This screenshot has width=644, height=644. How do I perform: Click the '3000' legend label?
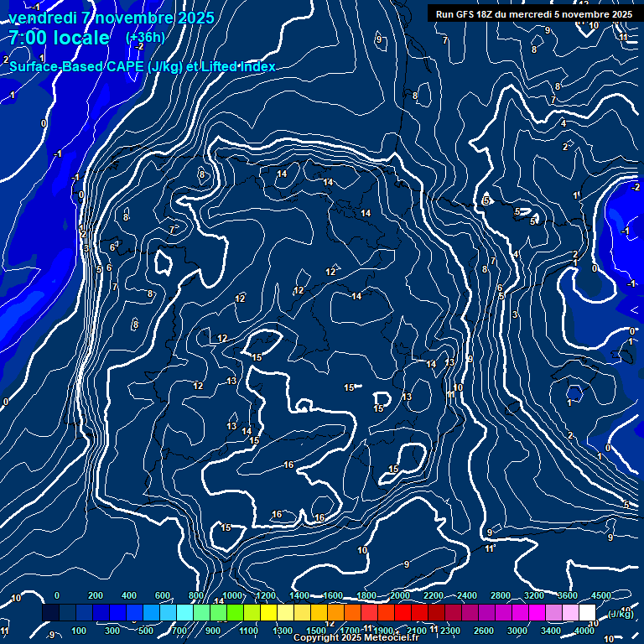click(517, 631)
